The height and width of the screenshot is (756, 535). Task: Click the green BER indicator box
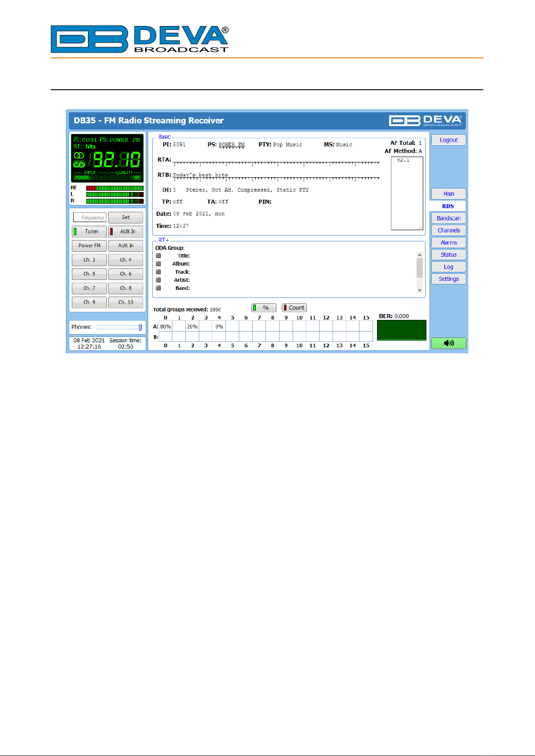click(402, 330)
